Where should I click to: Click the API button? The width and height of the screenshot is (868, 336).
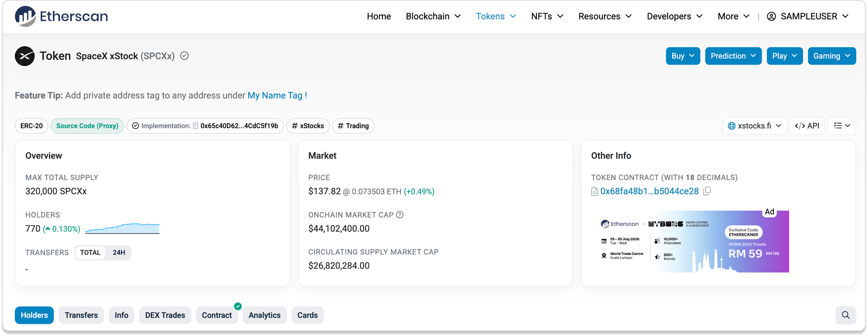(x=807, y=126)
